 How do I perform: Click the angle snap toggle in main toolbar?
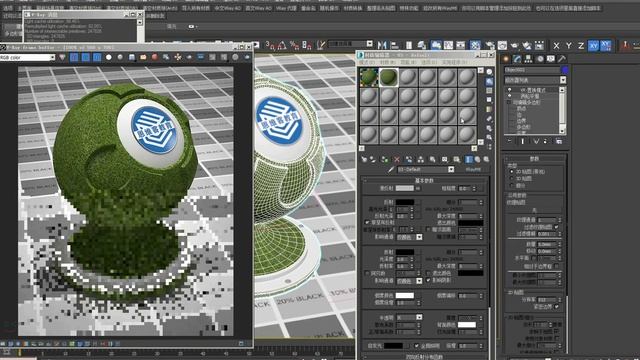coord(282,45)
